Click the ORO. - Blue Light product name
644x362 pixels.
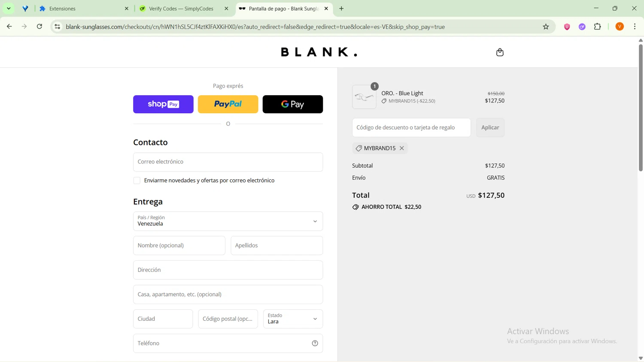pyautogui.click(x=402, y=94)
